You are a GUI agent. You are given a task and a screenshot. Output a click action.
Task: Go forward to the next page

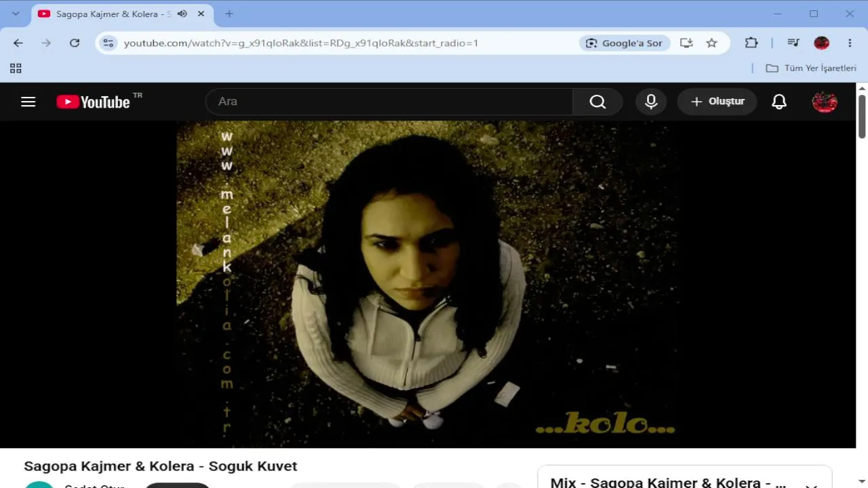pyautogui.click(x=46, y=43)
